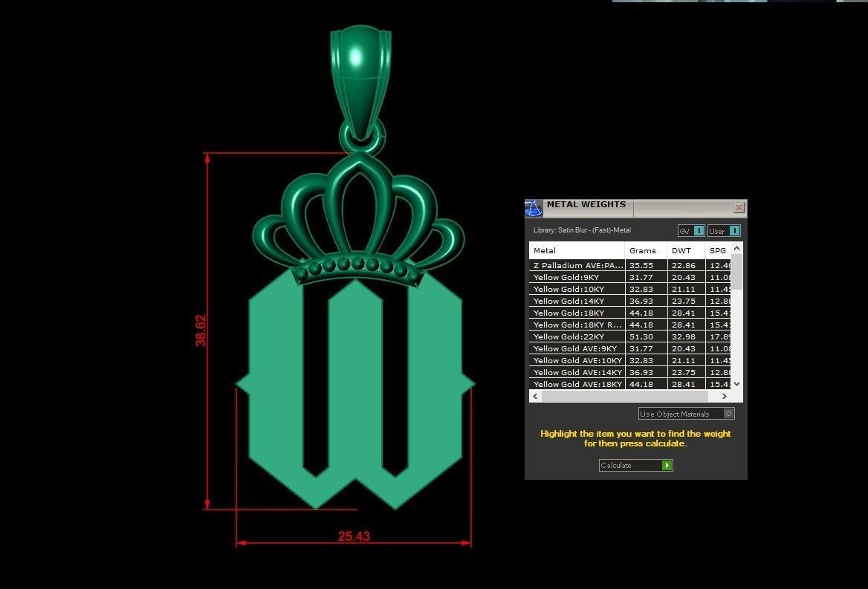868x589 pixels.
Task: Select the Yellow Gold:18KY R... row
Action: 630,325
